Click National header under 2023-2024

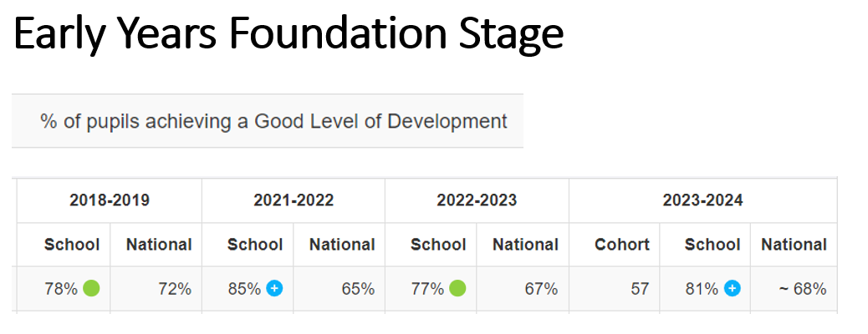coord(794,245)
